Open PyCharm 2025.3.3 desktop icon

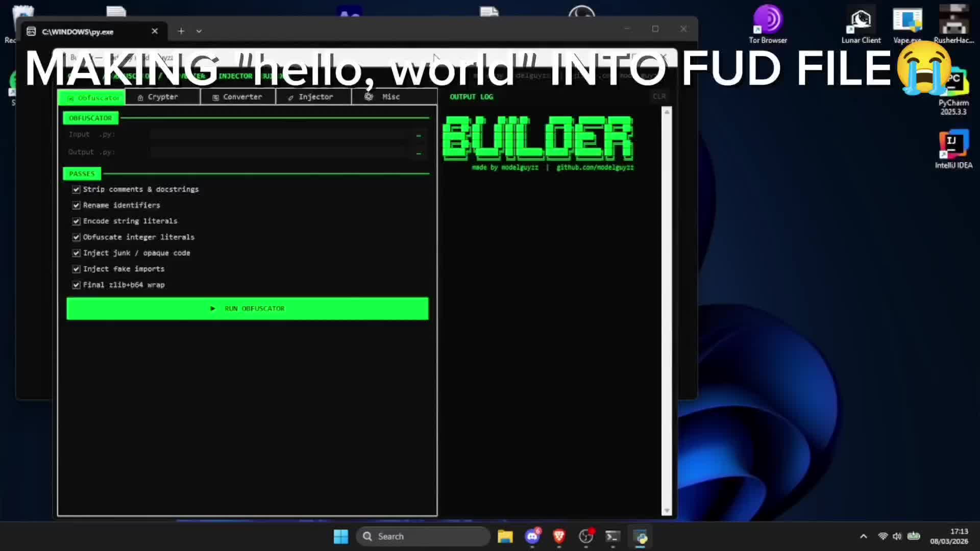click(953, 92)
